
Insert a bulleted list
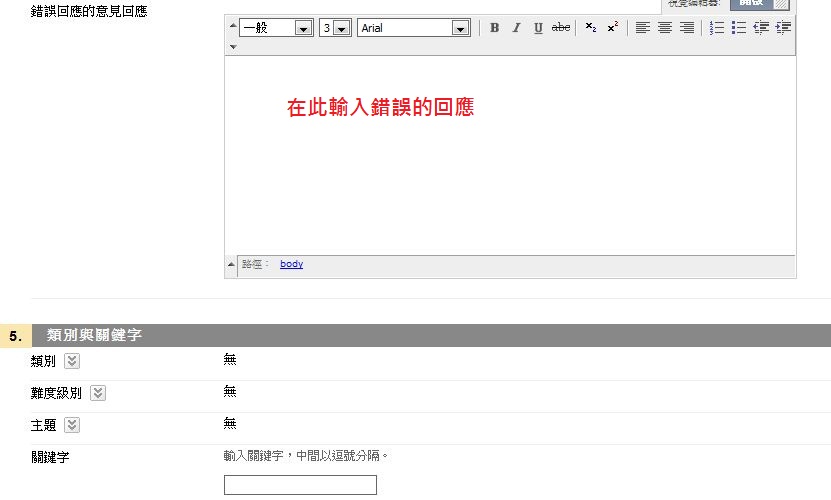738,28
